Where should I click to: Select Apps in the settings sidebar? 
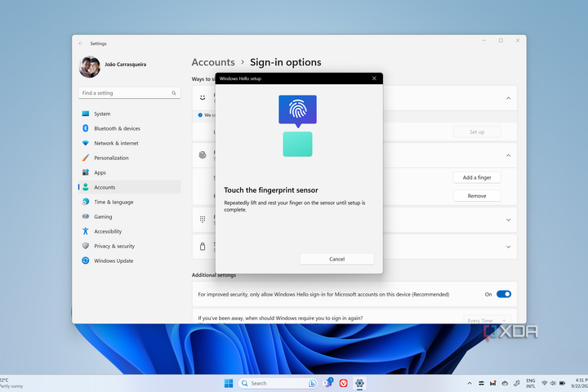(x=129, y=172)
